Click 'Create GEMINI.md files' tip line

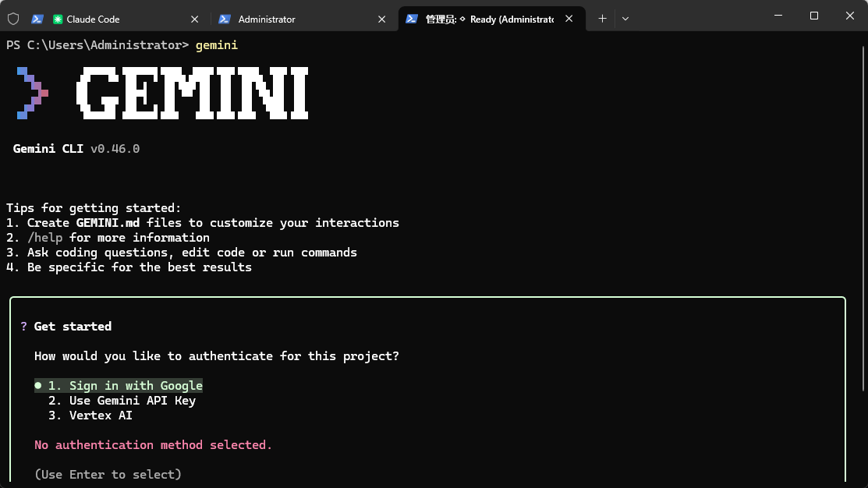click(203, 223)
